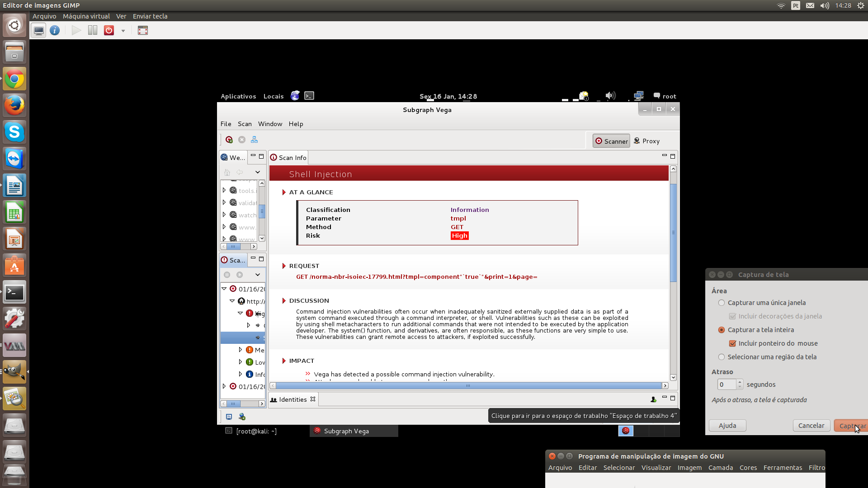The width and height of the screenshot is (868, 488).
Task: Close the Identities tab
Action: coord(313,399)
